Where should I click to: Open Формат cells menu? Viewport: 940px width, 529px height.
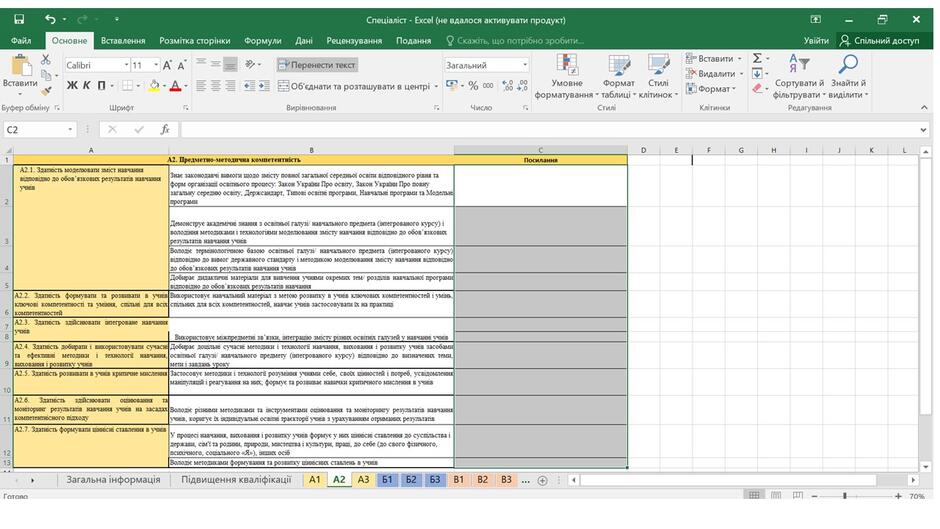pos(711,88)
